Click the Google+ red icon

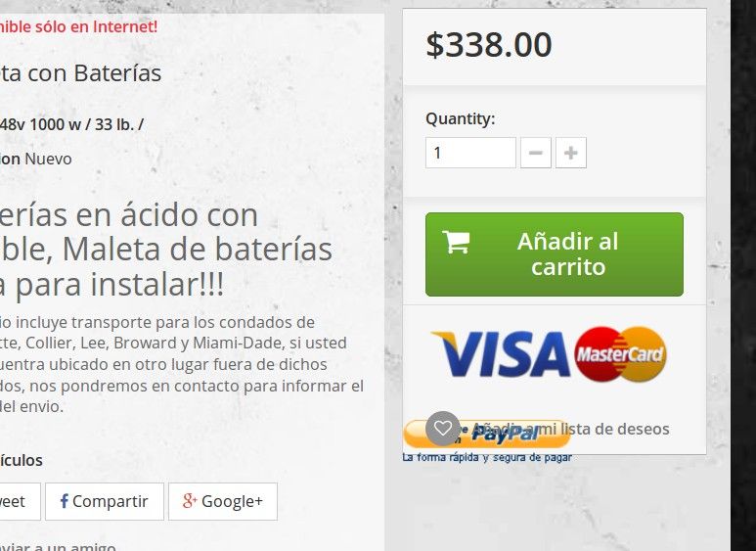tap(190, 501)
